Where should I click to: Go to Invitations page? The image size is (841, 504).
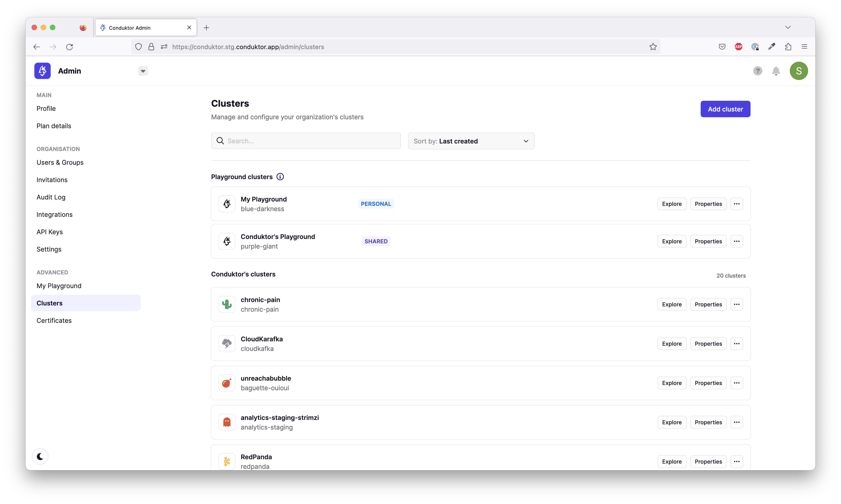(52, 180)
